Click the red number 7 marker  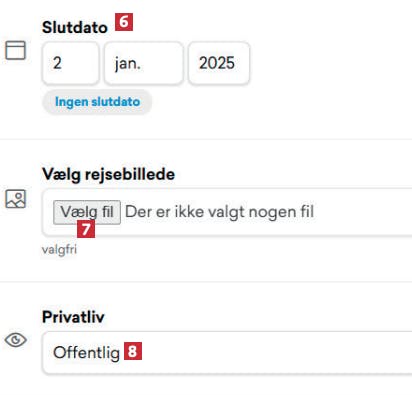[86, 229]
